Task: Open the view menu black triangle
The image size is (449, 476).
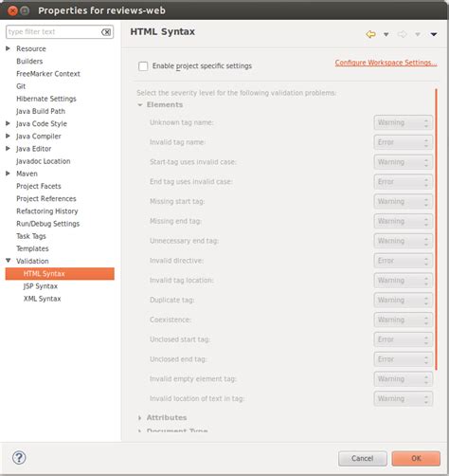Action: 434,34
